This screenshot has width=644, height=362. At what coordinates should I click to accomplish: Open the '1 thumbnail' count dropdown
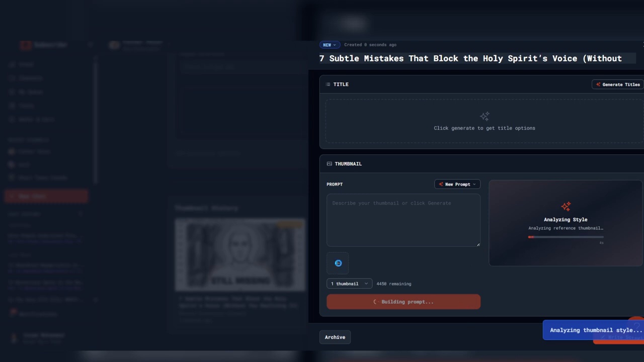pyautogui.click(x=349, y=284)
